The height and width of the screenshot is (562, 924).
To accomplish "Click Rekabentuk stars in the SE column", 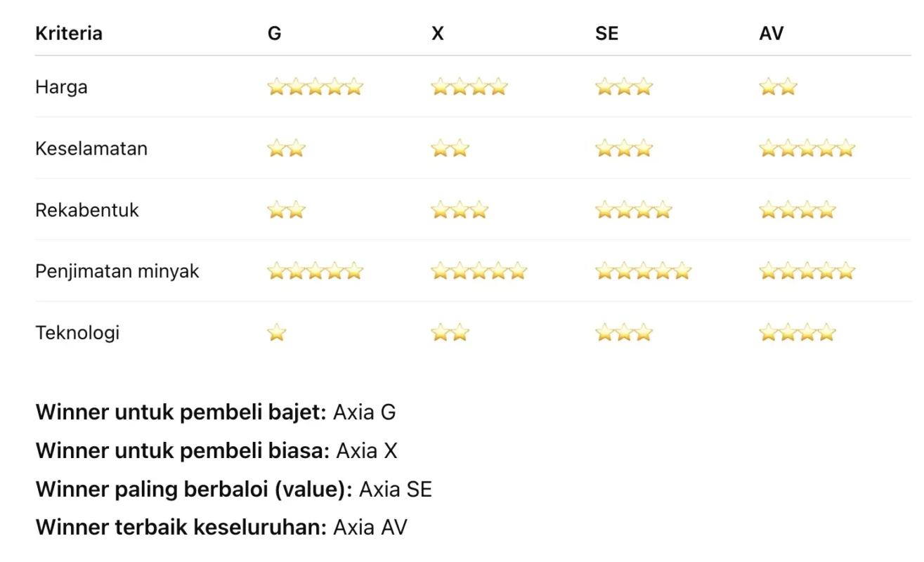I will click(x=633, y=210).
